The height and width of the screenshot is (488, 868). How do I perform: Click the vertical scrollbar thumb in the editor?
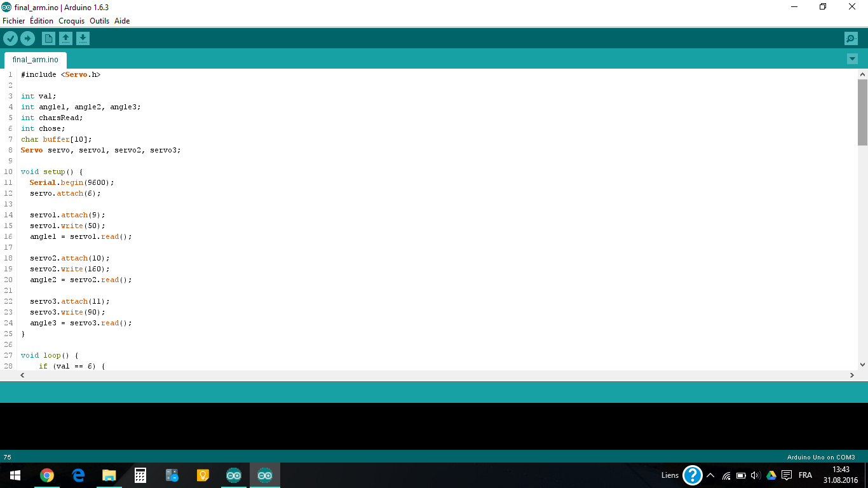pyautogui.click(x=862, y=112)
